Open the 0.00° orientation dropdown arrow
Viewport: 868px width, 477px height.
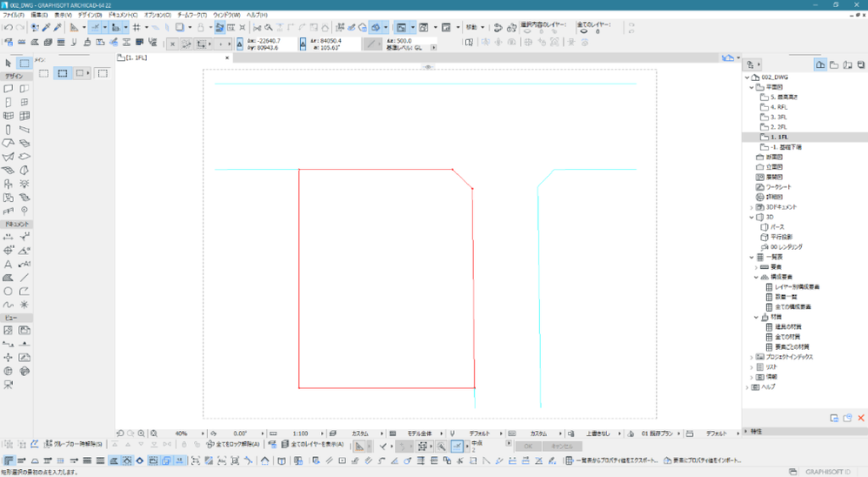[262, 433]
